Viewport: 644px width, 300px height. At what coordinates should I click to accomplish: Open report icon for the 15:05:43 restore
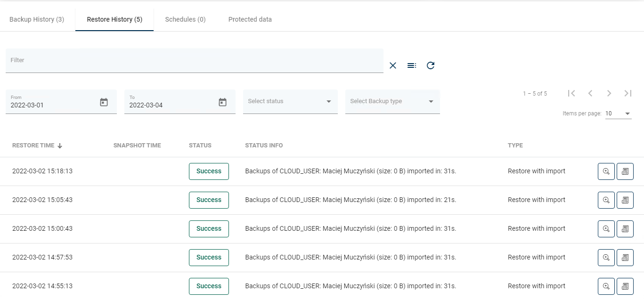click(625, 200)
